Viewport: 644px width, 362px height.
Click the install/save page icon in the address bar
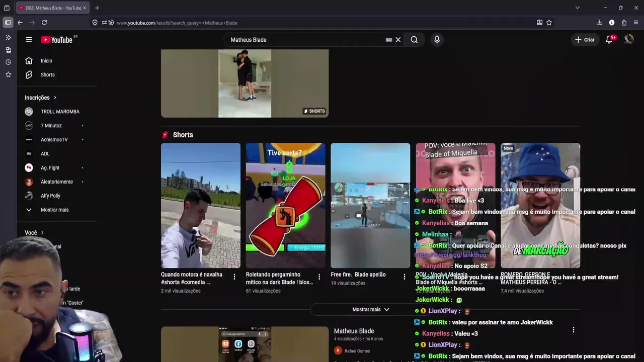[539, 23]
